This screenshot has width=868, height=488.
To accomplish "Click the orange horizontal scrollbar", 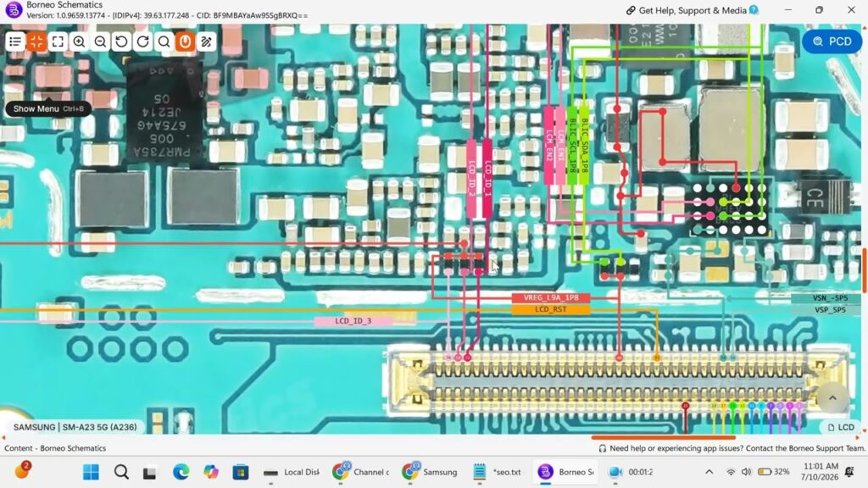I will [x=663, y=437].
